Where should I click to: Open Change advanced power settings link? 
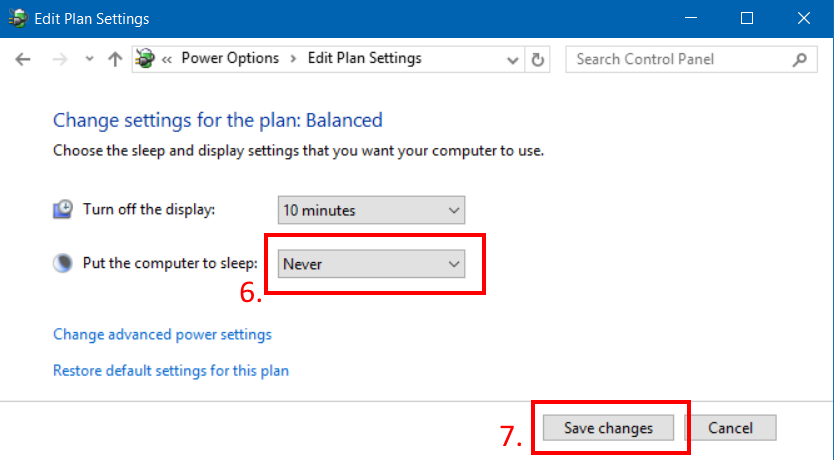162,334
